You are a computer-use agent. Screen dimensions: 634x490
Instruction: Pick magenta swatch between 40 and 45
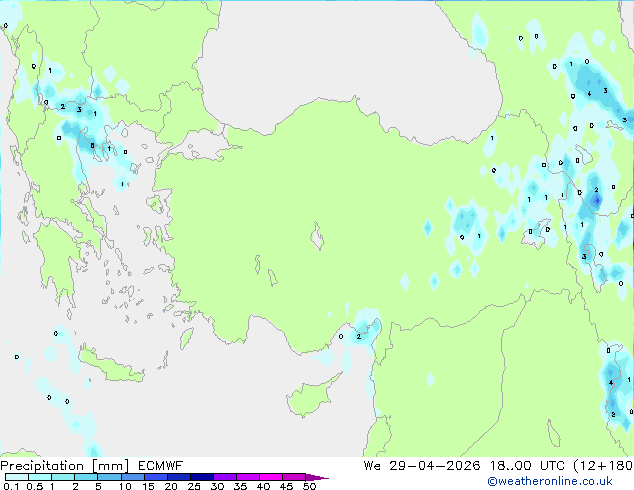pyautogui.click(x=271, y=477)
